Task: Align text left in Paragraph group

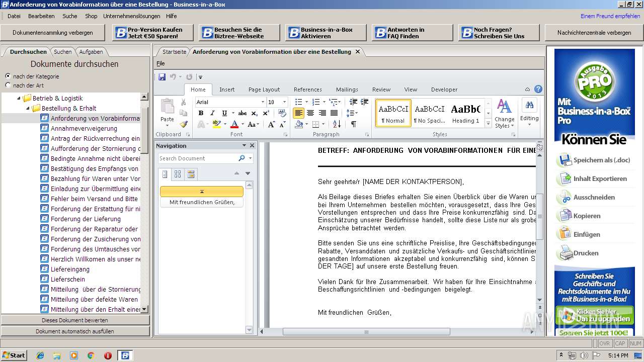Action: pyautogui.click(x=298, y=113)
